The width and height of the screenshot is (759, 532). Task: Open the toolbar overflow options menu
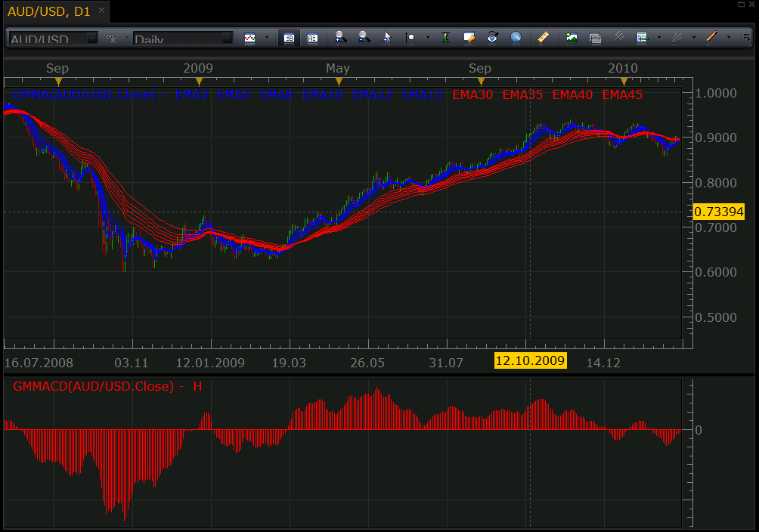coord(747,37)
